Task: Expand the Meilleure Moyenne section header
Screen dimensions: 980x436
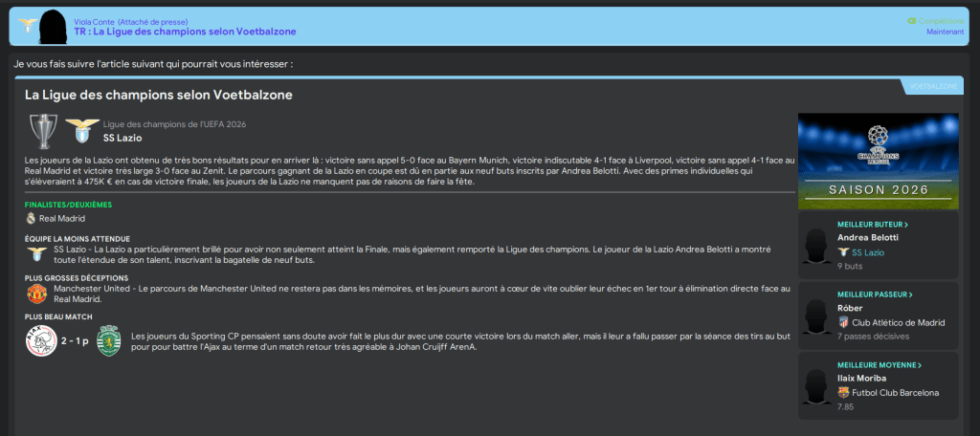Action: click(x=879, y=364)
